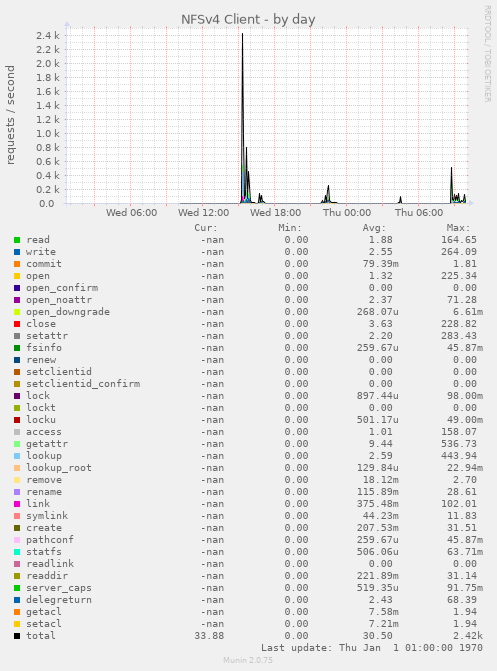Click read average value 1.88
Screen dimensions: 497x671
tap(381, 240)
